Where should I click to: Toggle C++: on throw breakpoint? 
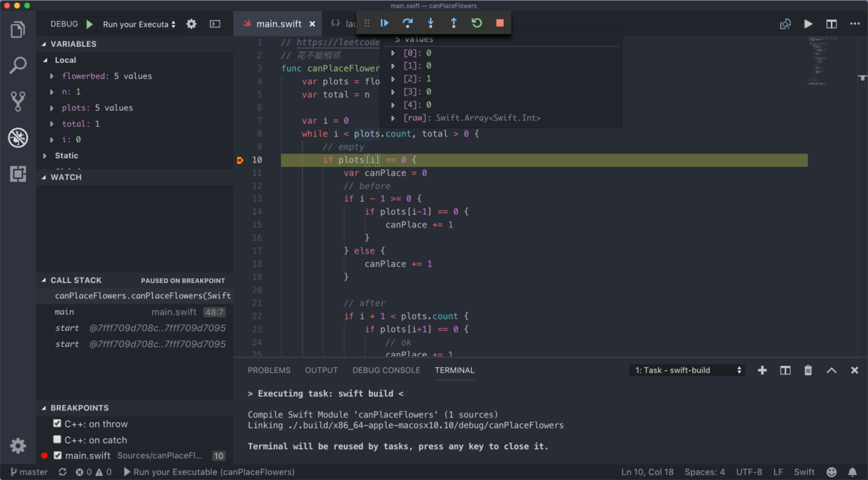(x=57, y=424)
